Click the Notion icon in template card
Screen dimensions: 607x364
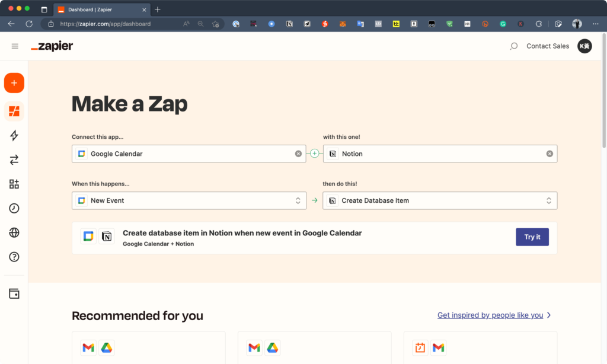click(107, 236)
